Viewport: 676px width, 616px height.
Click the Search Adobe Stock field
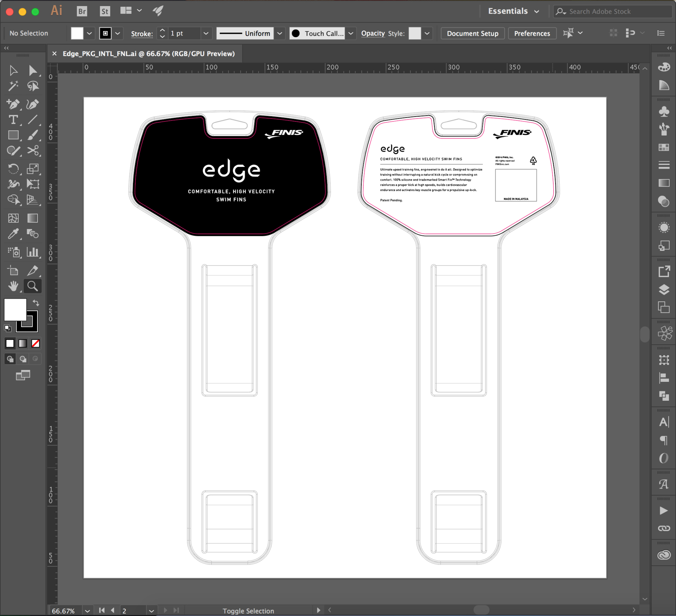click(612, 11)
